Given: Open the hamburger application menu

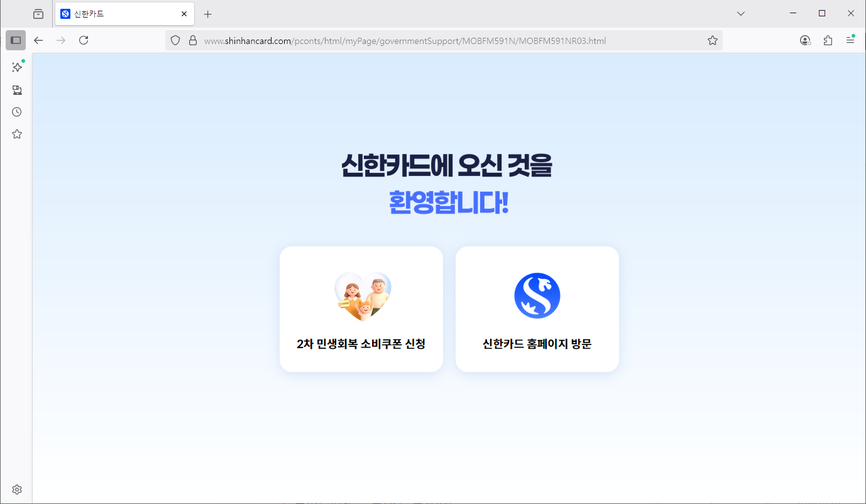Looking at the screenshot, I should 850,40.
